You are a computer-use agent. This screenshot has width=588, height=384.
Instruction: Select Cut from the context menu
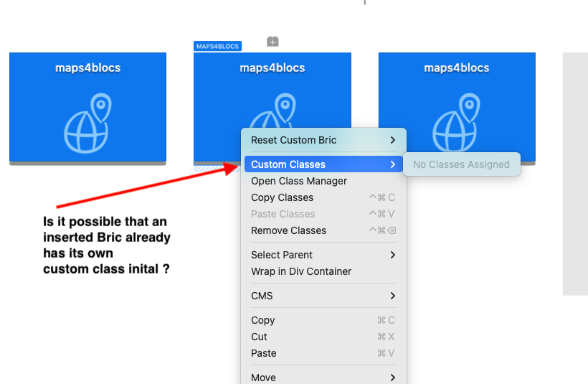pos(259,337)
